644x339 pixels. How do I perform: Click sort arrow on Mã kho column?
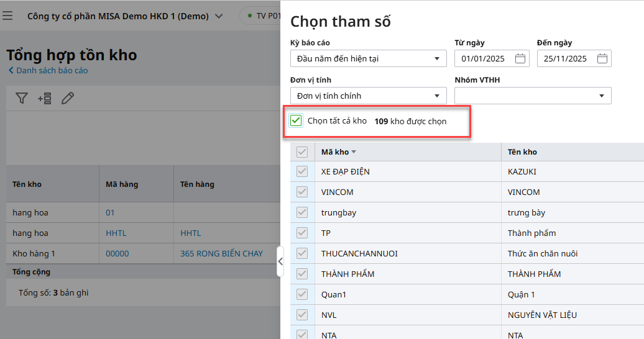click(354, 152)
